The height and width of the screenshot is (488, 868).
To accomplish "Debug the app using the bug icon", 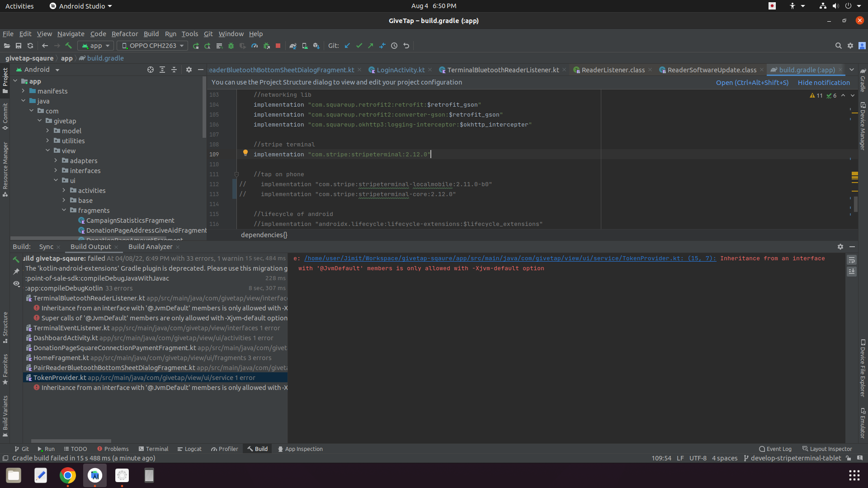I will pyautogui.click(x=231, y=46).
